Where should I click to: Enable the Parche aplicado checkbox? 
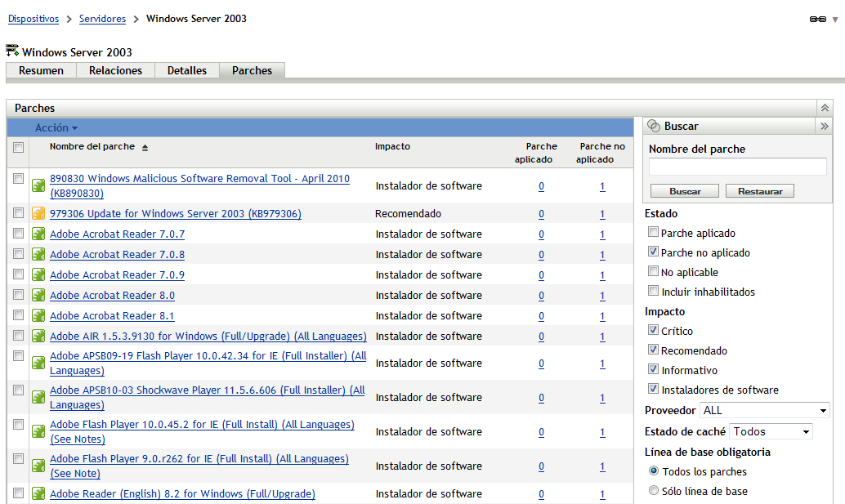[x=653, y=232]
